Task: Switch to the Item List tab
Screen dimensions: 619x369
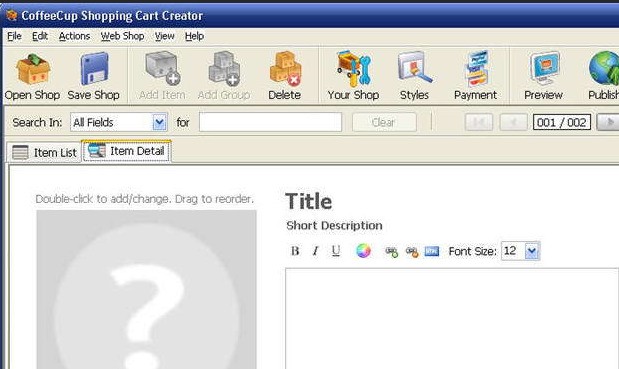Action: [x=44, y=152]
